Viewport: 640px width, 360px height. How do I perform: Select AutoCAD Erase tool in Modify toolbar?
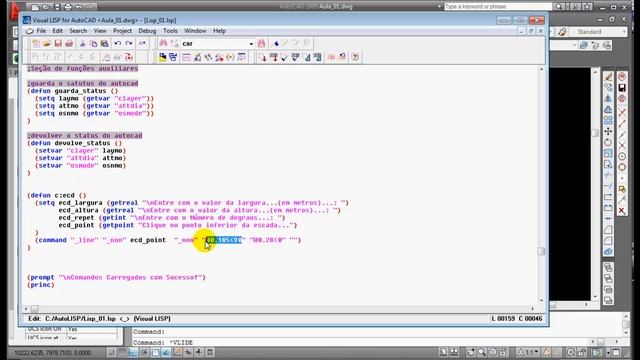tap(608, 76)
